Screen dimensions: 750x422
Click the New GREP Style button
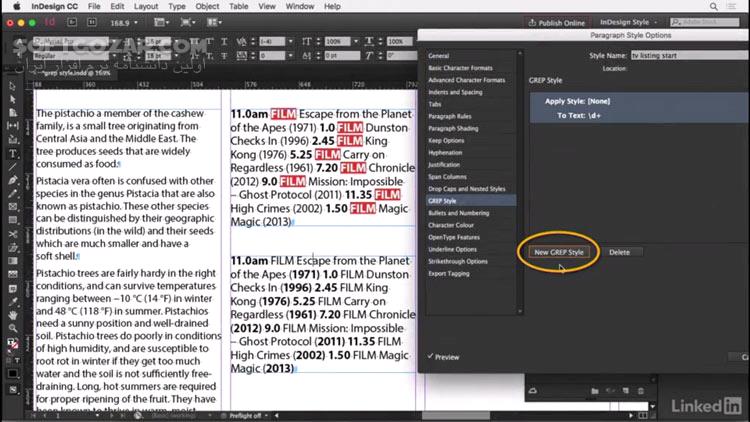click(x=559, y=252)
